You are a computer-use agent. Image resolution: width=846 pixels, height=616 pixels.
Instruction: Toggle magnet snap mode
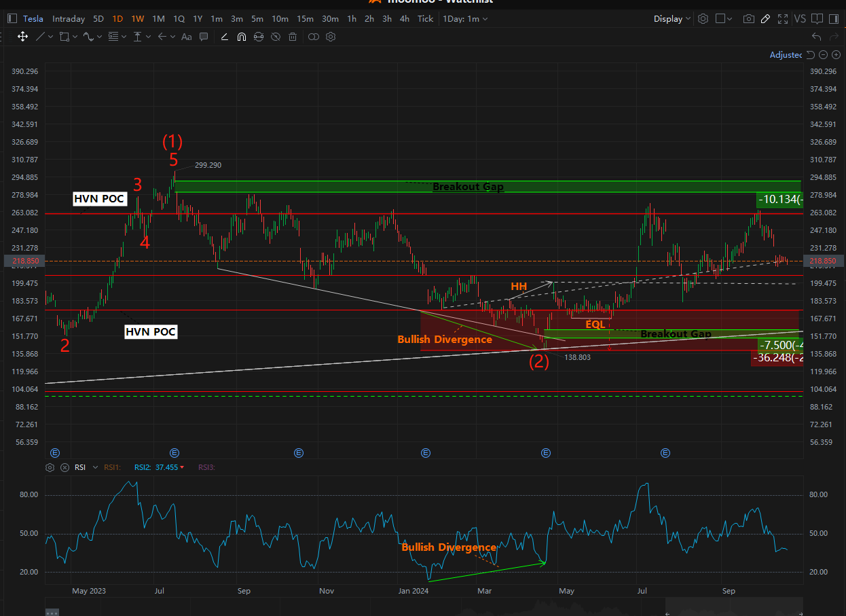(241, 37)
